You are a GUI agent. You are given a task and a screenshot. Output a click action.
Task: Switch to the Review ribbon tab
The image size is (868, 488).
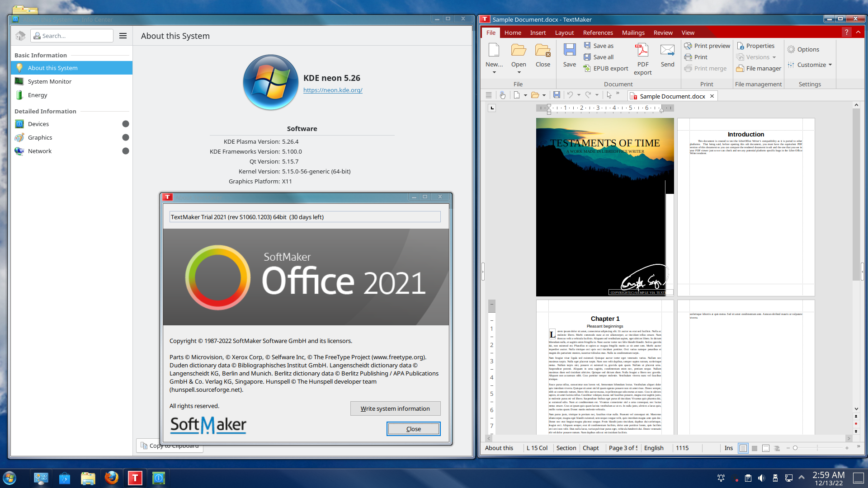tap(663, 33)
